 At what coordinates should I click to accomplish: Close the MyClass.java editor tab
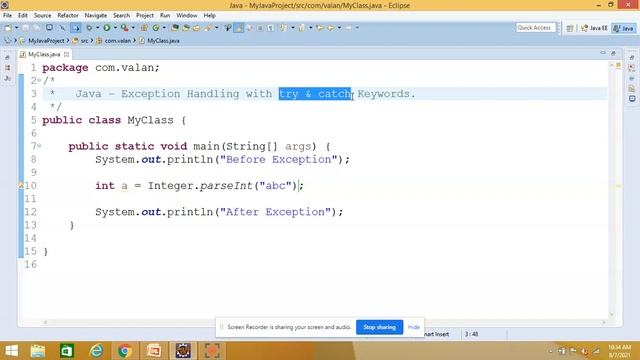[x=67, y=54]
